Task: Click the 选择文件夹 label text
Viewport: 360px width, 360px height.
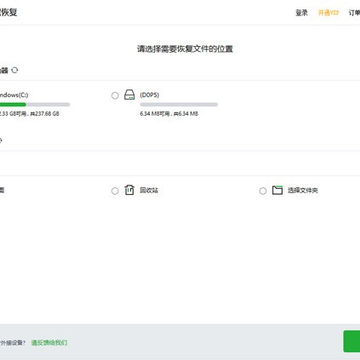Action: tap(303, 191)
